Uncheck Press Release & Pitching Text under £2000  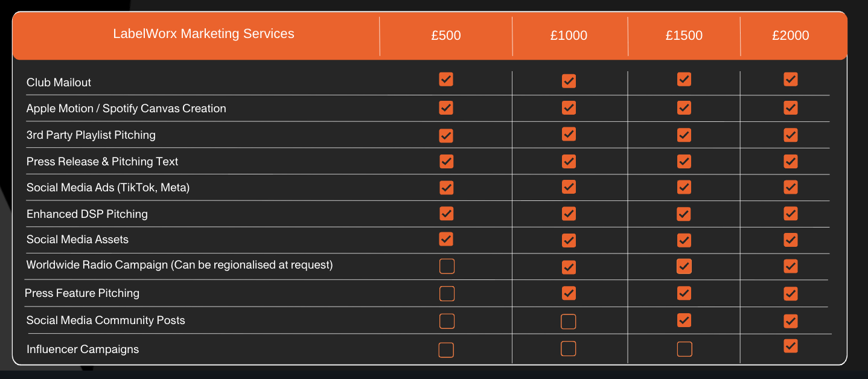coord(791,161)
